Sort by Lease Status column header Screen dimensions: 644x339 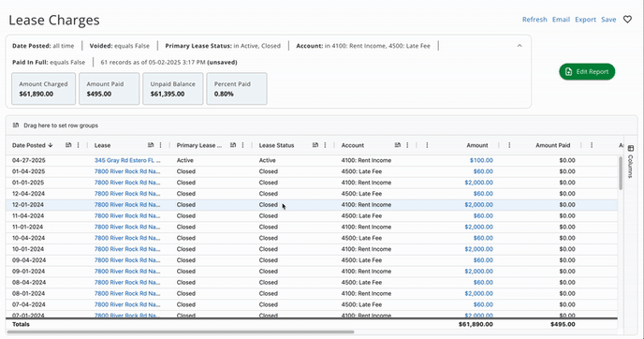[276, 145]
